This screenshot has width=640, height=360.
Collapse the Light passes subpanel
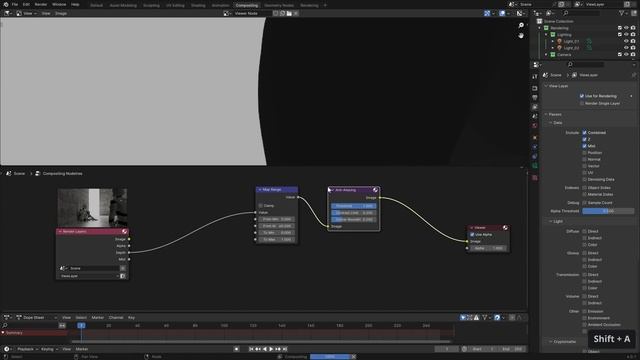tap(551, 221)
